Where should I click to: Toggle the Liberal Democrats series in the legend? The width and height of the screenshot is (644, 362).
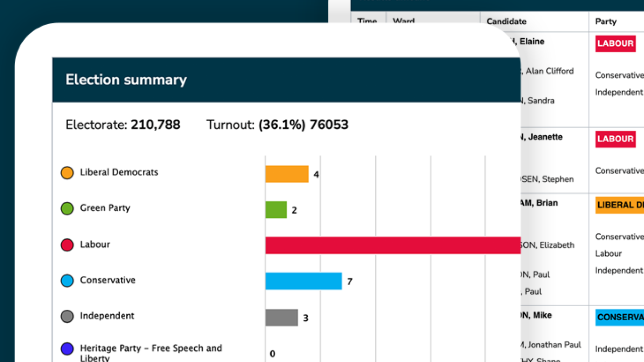coord(119,172)
